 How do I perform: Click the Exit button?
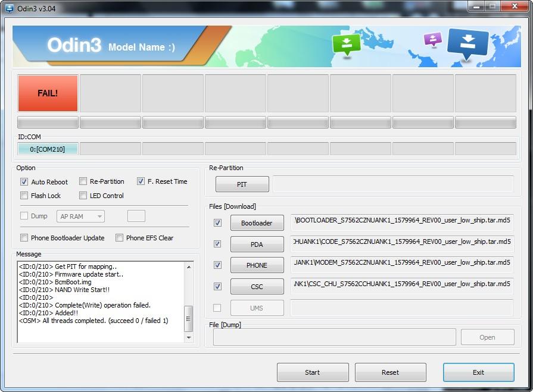pos(479,372)
